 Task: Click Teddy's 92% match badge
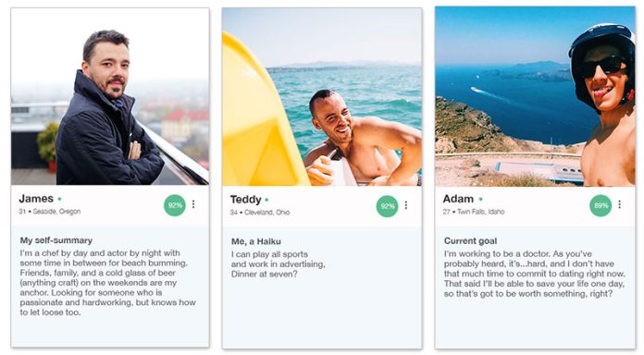pyautogui.click(x=387, y=206)
